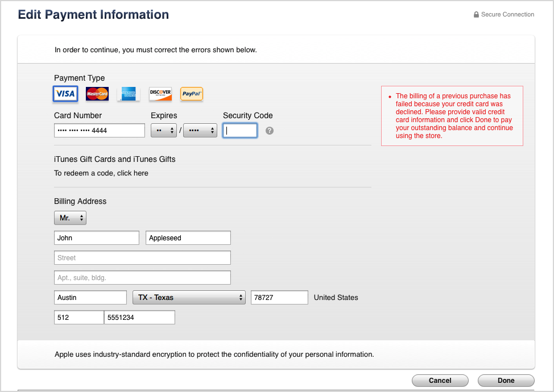Click the Cancel button
This screenshot has height=392, width=554.
(x=440, y=381)
